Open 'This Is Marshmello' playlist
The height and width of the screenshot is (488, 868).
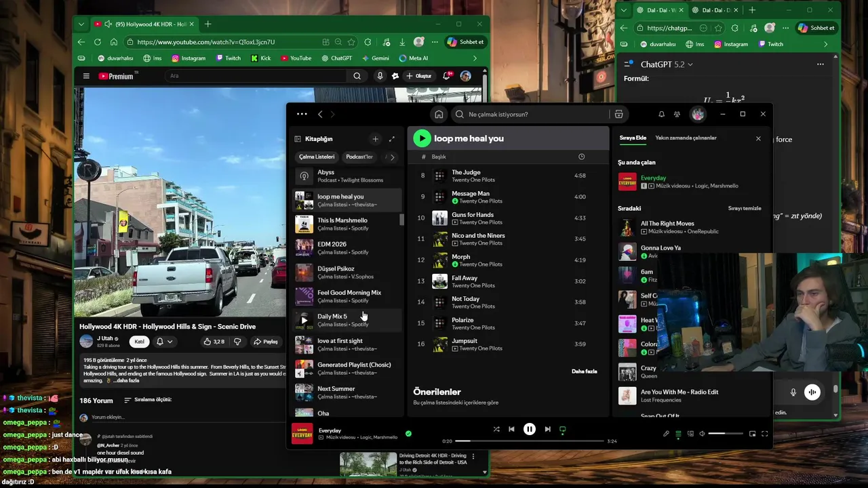tap(347, 224)
